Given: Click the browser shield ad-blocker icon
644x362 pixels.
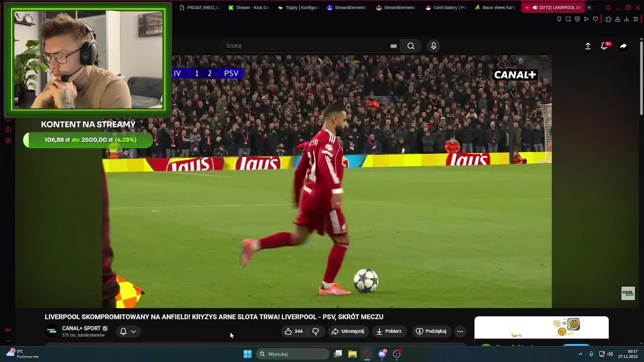Looking at the screenshot, I should (x=577, y=19).
